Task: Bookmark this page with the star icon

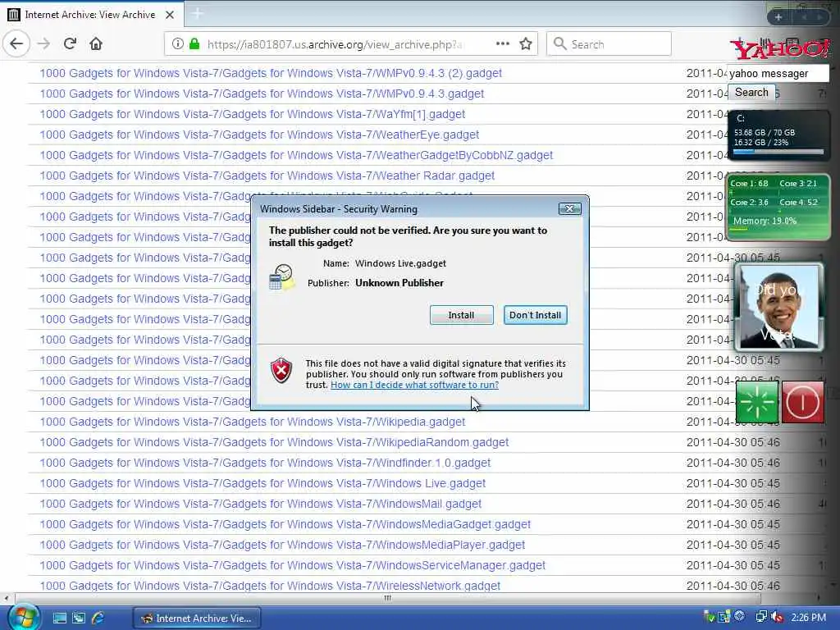Action: coord(526,44)
